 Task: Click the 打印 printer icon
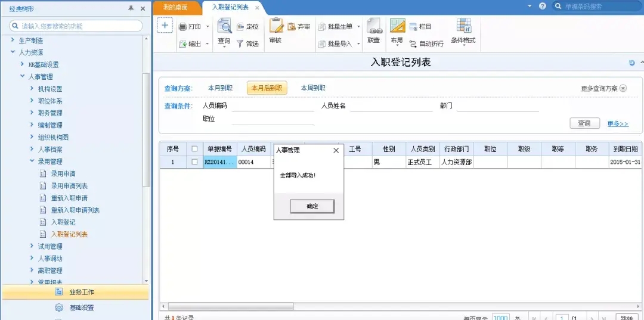[x=183, y=27]
